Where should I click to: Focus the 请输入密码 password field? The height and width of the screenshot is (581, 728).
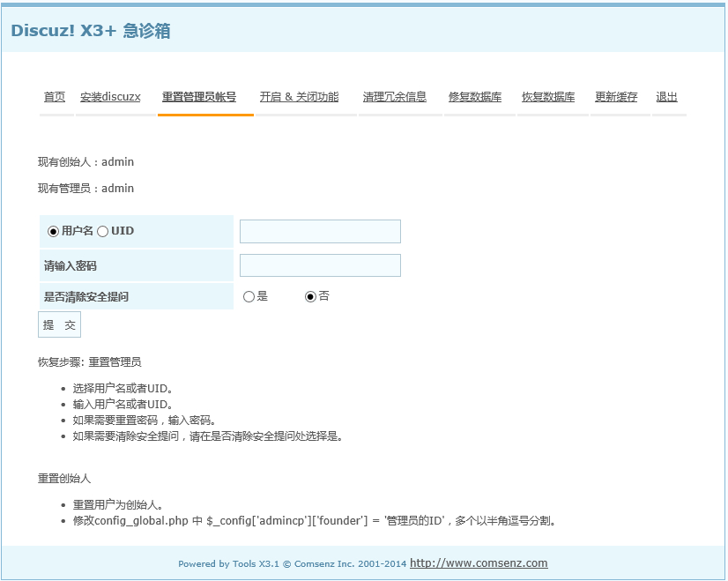[x=320, y=265]
